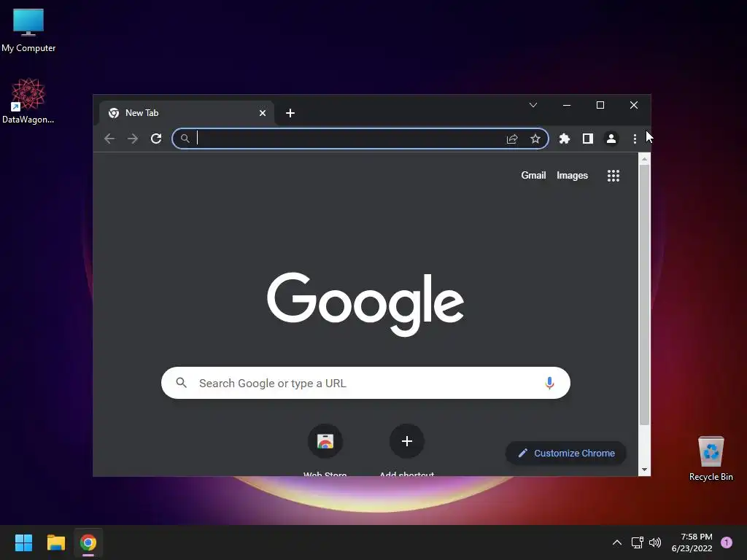Select the My Computer desktop icon
The height and width of the screenshot is (560, 747).
click(x=28, y=30)
